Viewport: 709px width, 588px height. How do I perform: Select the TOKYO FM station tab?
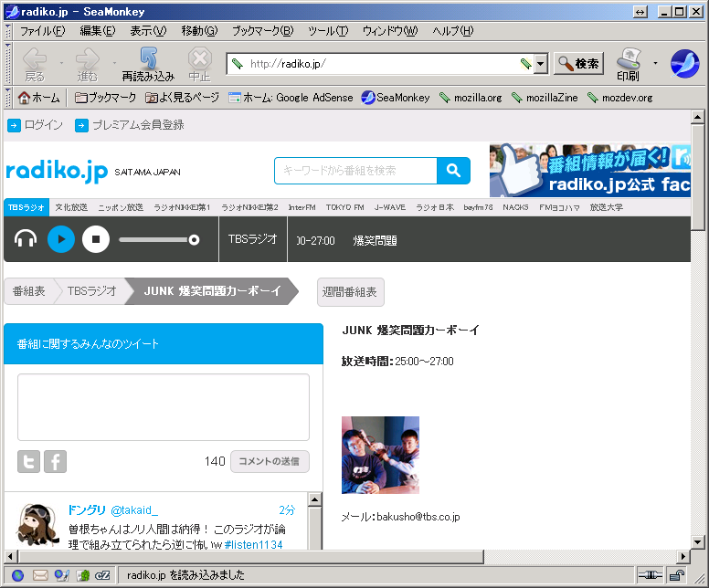click(x=345, y=207)
